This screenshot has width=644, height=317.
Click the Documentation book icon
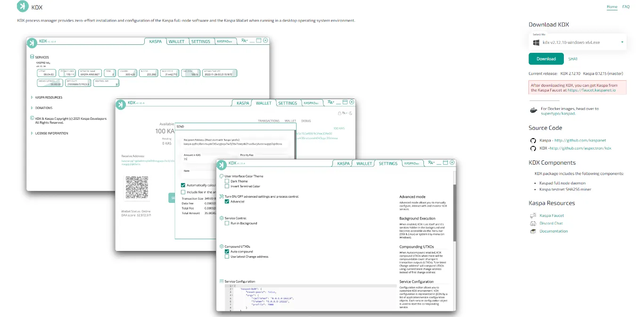pyautogui.click(x=533, y=231)
